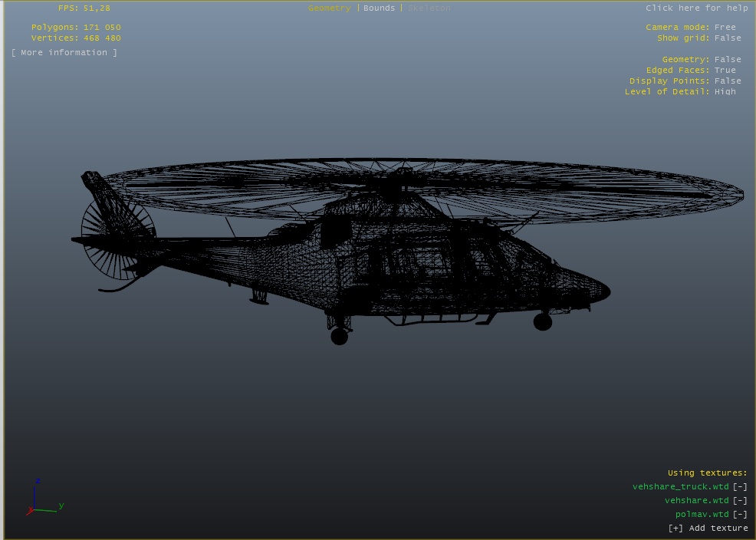The width and height of the screenshot is (756, 540).
Task: Remove polmav.wtd texture using its minus button
Action: 740,515
